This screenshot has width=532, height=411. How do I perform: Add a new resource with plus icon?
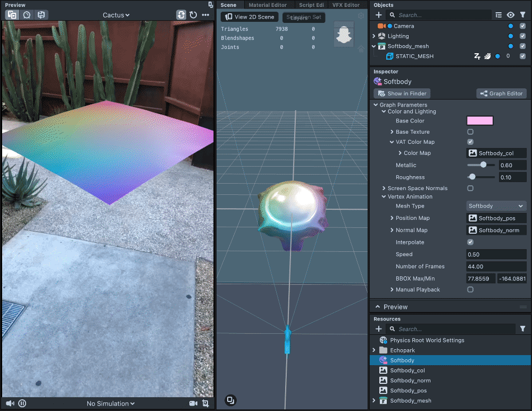point(378,329)
